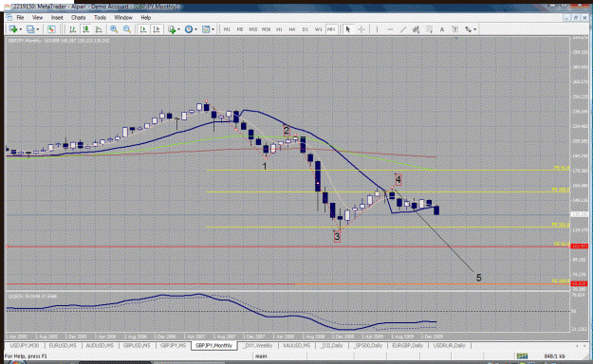Select the Text tool (A icon)

tap(442, 29)
